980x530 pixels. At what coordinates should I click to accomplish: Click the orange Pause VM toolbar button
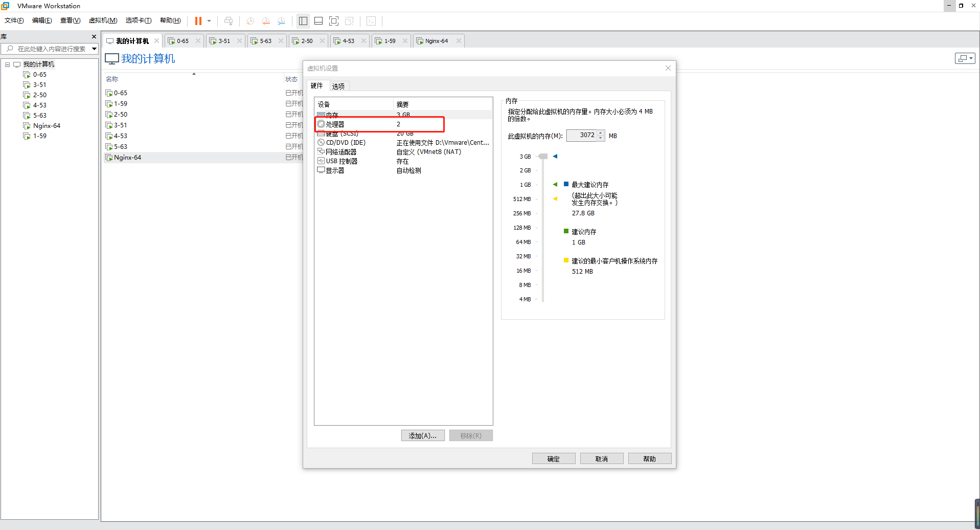point(198,21)
